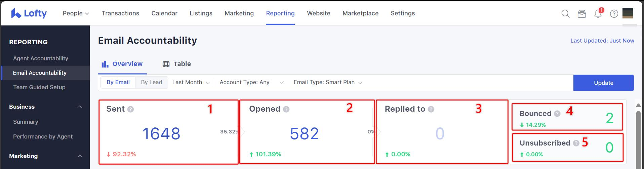This screenshot has height=169, width=644.
Task: Select the By Email view
Action: pos(118,82)
